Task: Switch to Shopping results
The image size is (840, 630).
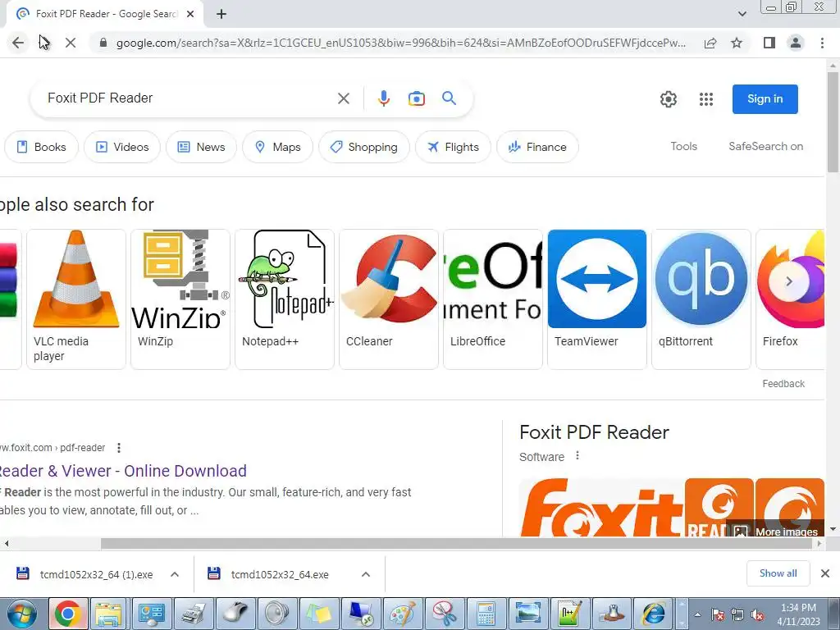Action: pyautogui.click(x=364, y=147)
